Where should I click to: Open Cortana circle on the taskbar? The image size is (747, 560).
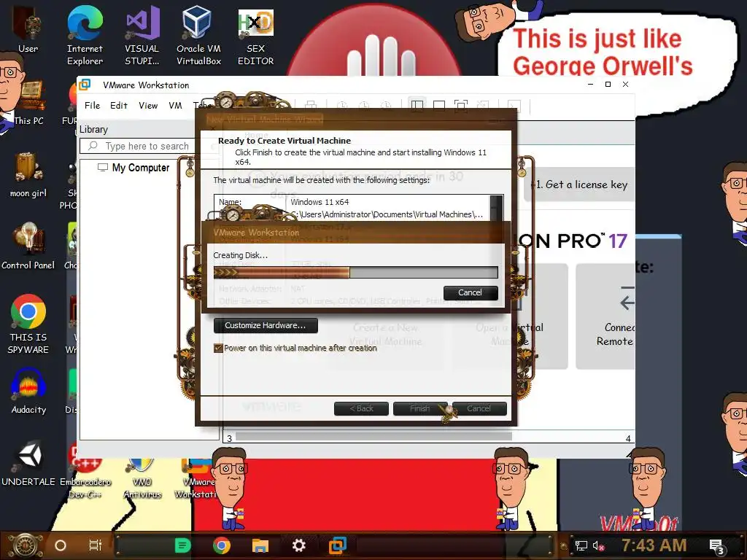click(61, 545)
